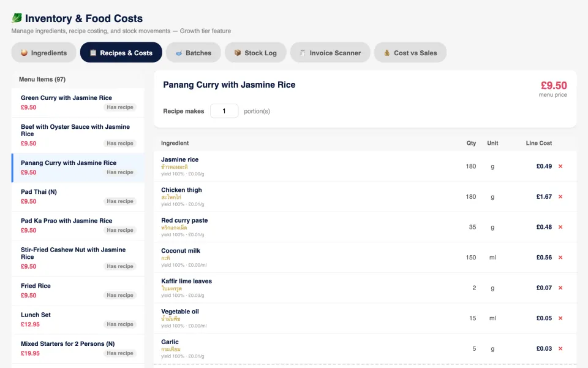
Task: Delete Red curry paste line
Action: (x=560, y=227)
